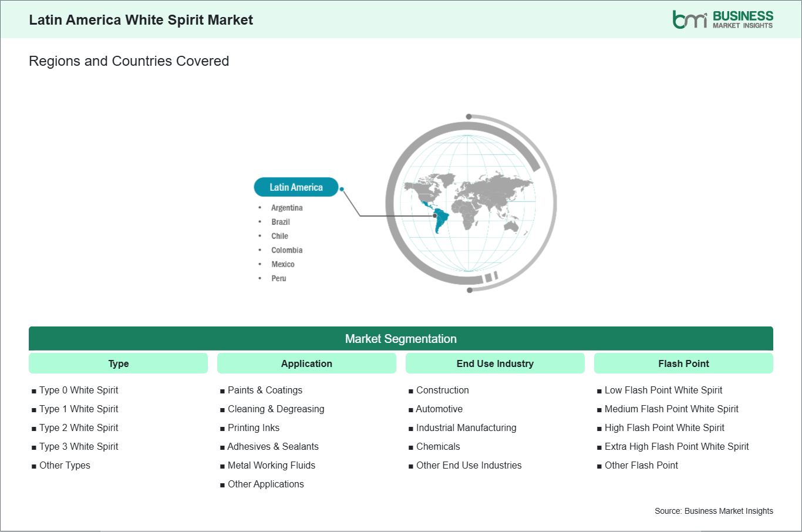Image resolution: width=802 pixels, height=532 pixels.
Task: Click the Regions and Countries Covered heading
Action: pos(129,61)
